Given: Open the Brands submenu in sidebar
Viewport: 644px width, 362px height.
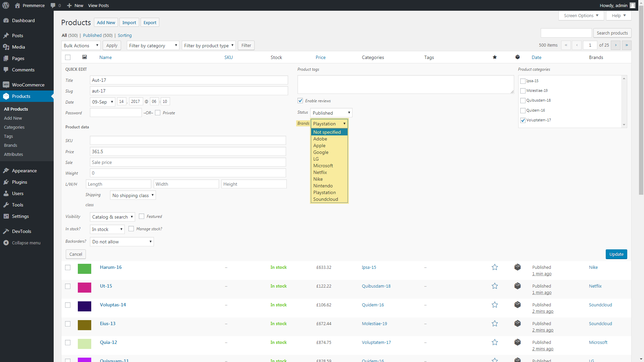Looking at the screenshot, I should point(10,145).
